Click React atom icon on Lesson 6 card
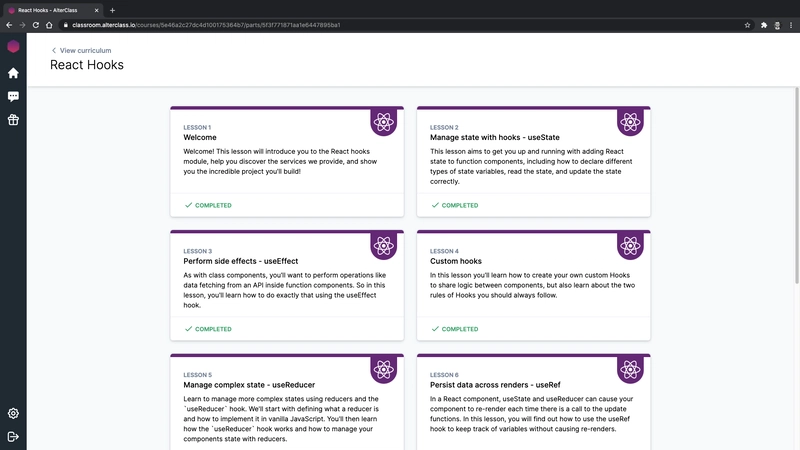This screenshot has height=450, width=800. tap(630, 369)
